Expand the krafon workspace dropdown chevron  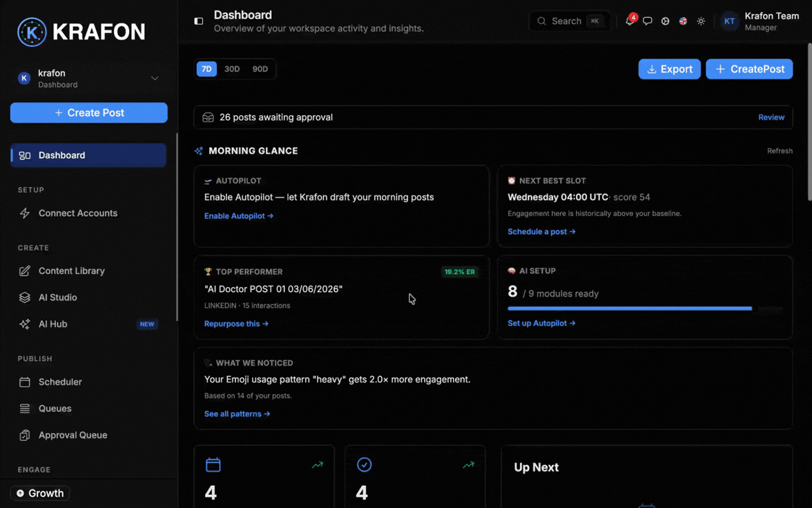155,78
